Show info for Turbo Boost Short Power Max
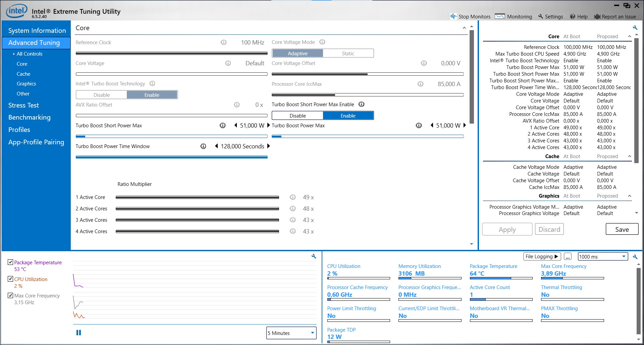This screenshot has width=644, height=345. [223, 125]
